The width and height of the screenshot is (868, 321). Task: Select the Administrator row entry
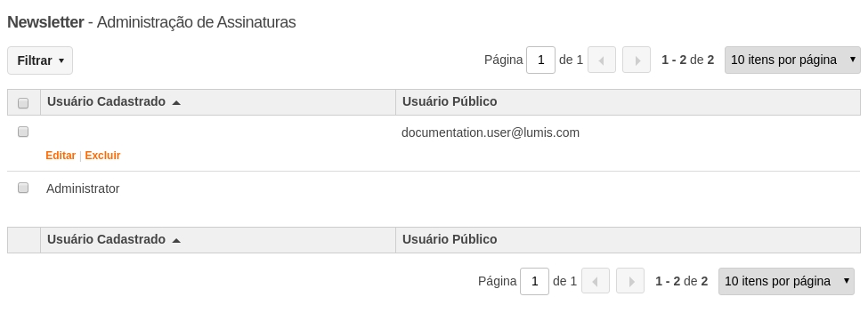pos(83,189)
